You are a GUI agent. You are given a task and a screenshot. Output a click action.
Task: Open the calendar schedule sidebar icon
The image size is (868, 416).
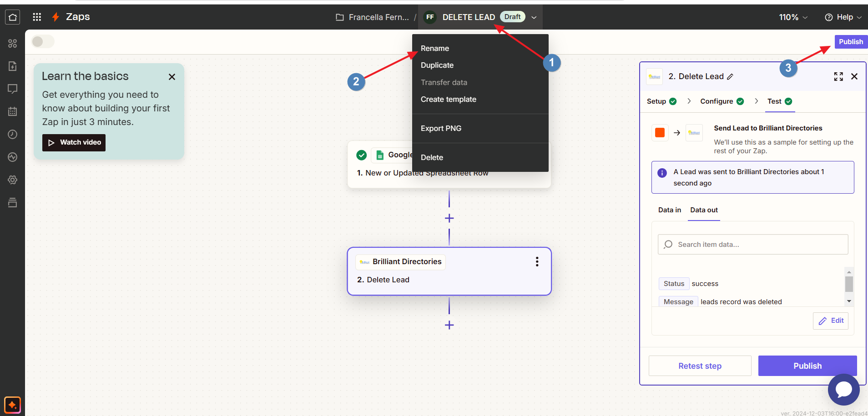point(12,111)
